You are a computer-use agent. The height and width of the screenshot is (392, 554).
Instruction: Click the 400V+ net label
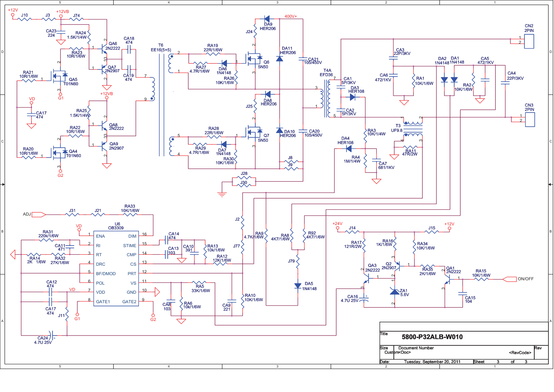tap(290, 17)
